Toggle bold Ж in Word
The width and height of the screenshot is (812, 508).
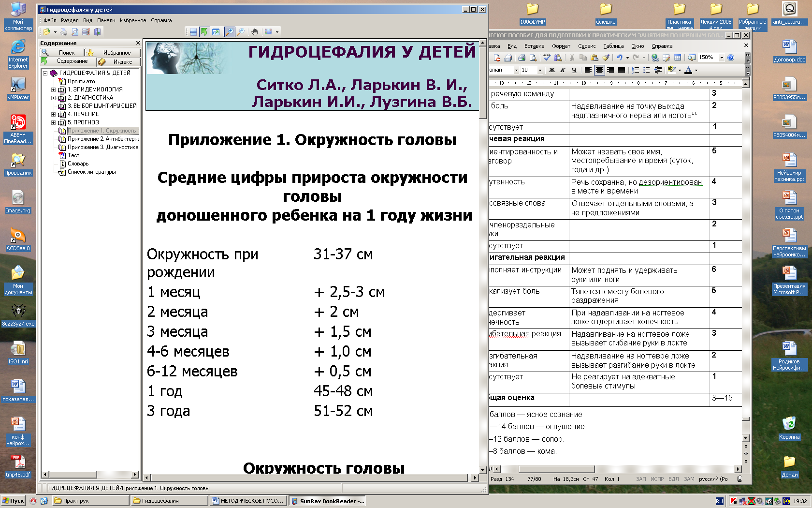point(551,70)
